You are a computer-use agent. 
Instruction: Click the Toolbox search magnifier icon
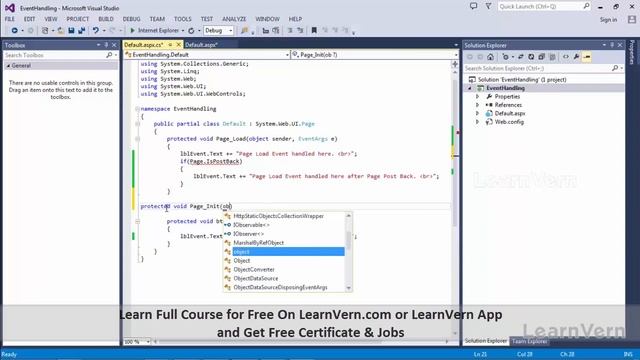[x=109, y=55]
